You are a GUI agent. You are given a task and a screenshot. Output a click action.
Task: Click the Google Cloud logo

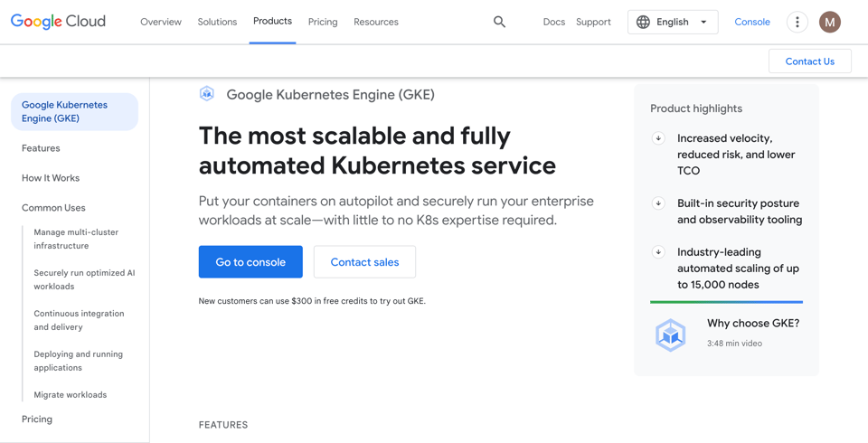click(58, 22)
